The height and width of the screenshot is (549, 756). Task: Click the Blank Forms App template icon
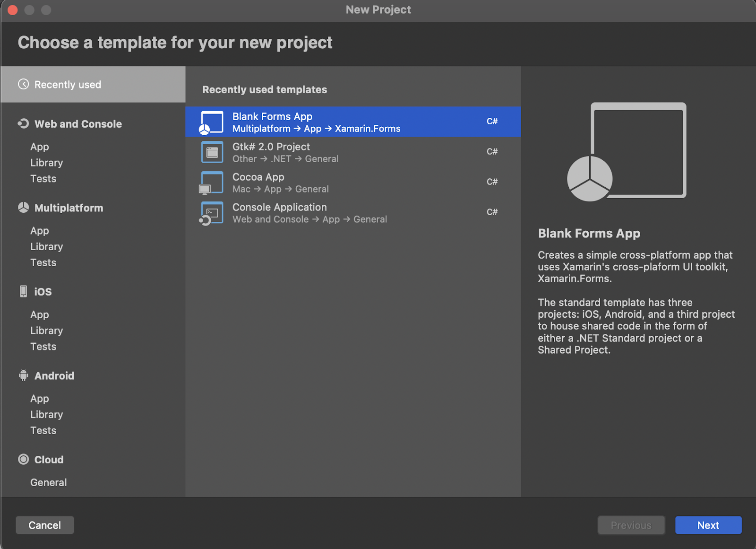pyautogui.click(x=211, y=122)
